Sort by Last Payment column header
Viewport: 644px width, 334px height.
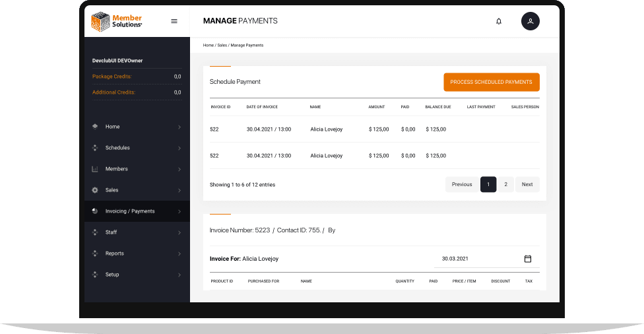pyautogui.click(x=481, y=107)
